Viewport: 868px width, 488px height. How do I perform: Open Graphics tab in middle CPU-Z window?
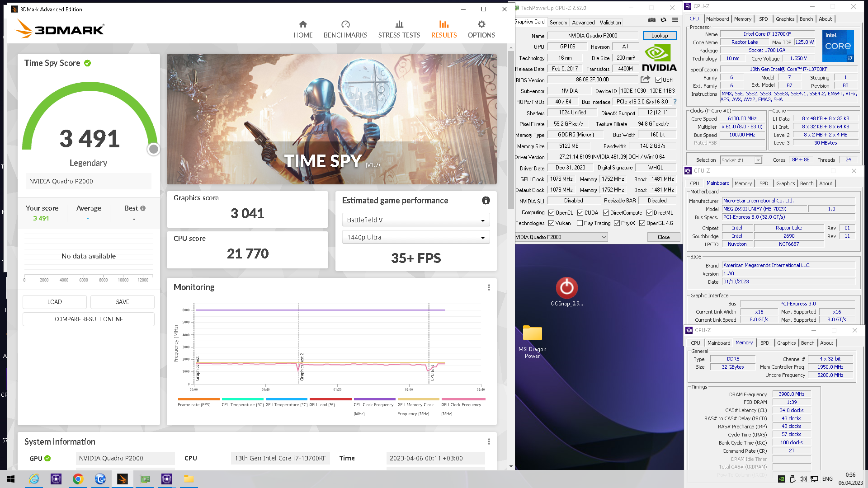click(785, 183)
